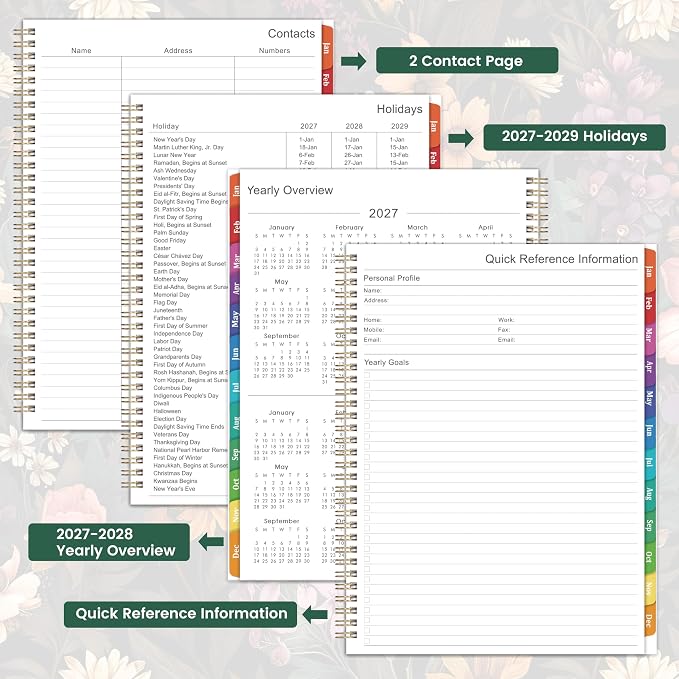Click 'Christmas Day' in Holidays list
Image resolution: width=679 pixels, height=679 pixels.
(172, 473)
